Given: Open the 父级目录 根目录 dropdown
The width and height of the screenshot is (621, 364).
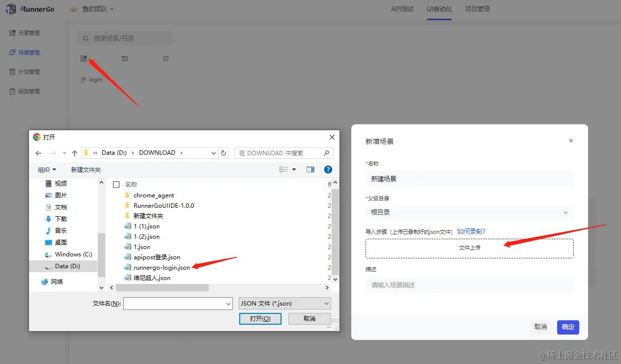Looking at the screenshot, I should [469, 212].
